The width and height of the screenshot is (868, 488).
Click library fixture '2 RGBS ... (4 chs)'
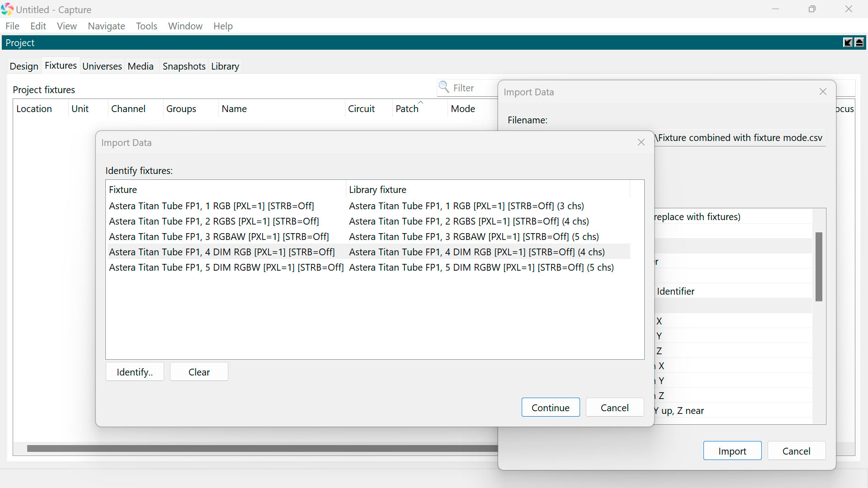coord(469,221)
